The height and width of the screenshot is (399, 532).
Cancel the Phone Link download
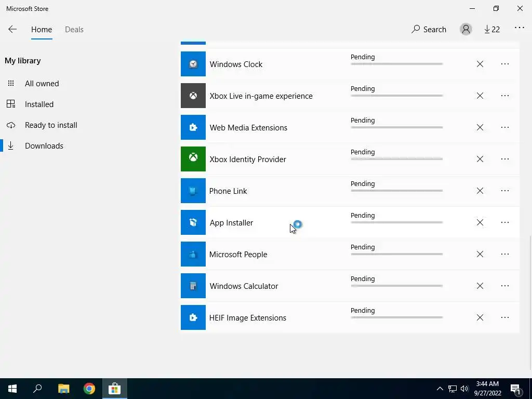[x=480, y=191]
